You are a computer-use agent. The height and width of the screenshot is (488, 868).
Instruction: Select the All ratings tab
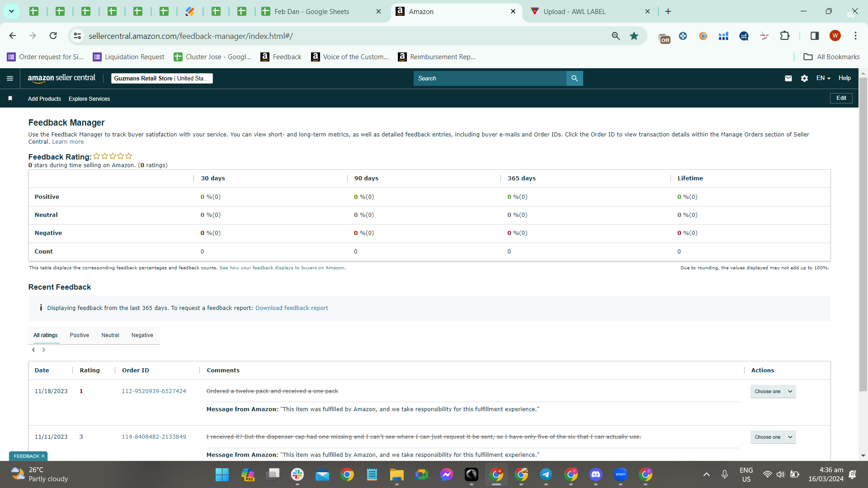pos(46,335)
